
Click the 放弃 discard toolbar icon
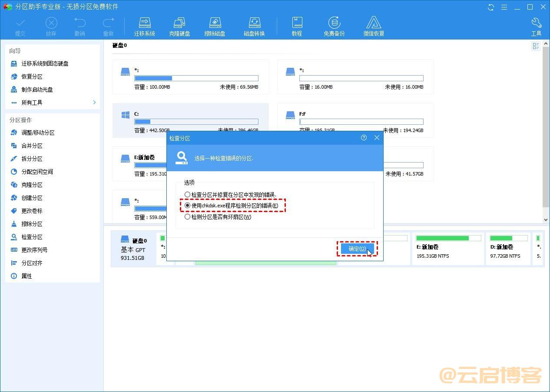(51, 27)
